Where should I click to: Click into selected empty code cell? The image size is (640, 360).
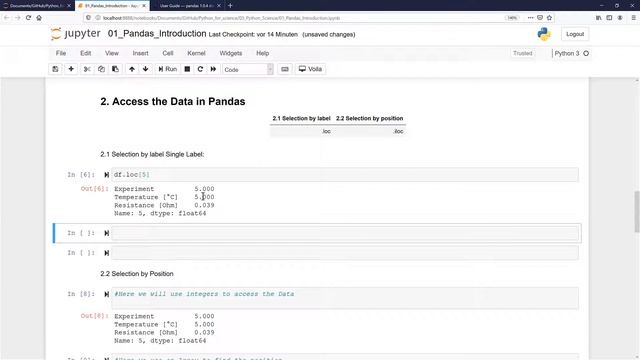[x=345, y=233]
